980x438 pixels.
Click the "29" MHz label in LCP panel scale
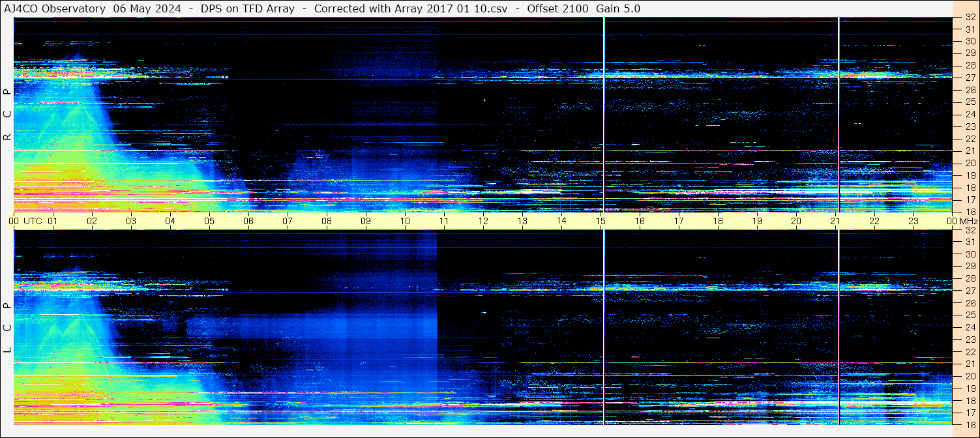click(x=970, y=267)
